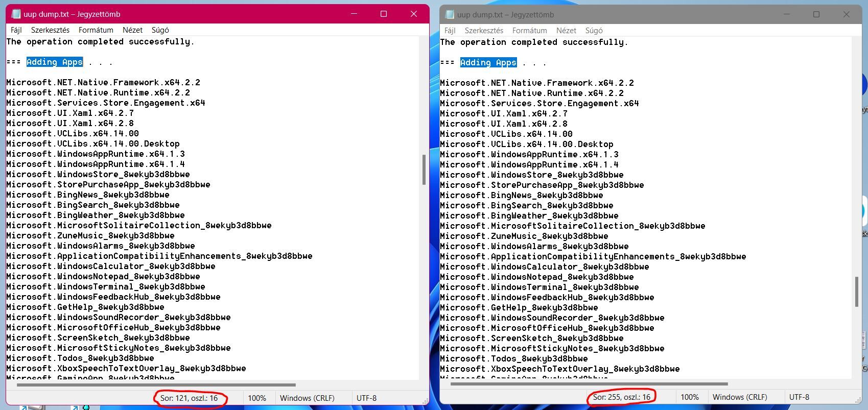Click horizontal scrollbar thumb in left window
The width and height of the screenshot is (868, 410).
156,385
